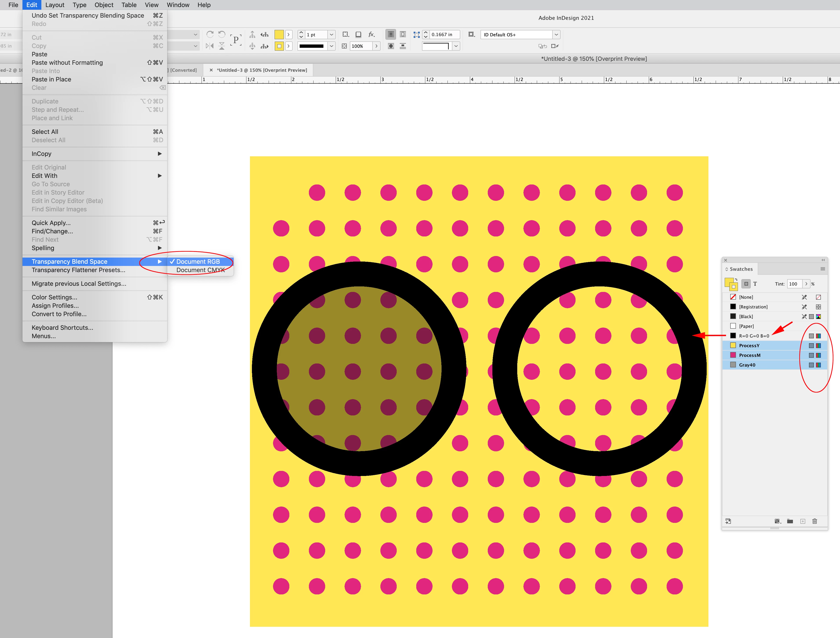
Task: Click Color Settings menu entry
Action: coord(54,297)
